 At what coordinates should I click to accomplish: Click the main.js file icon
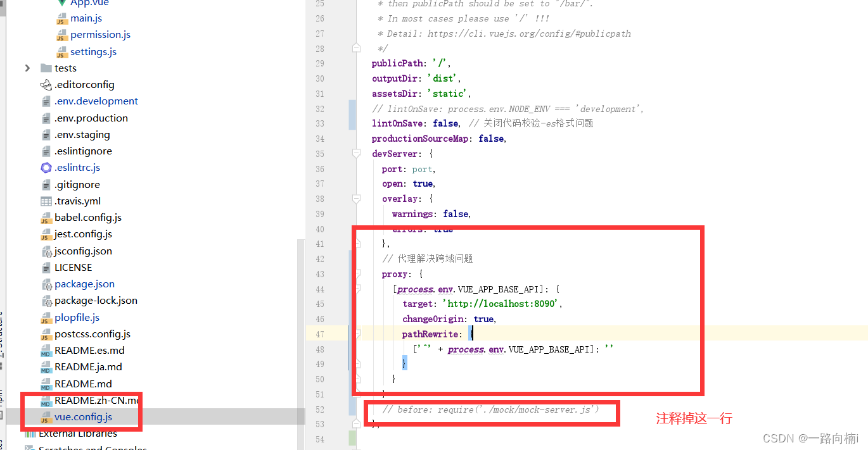tap(61, 18)
